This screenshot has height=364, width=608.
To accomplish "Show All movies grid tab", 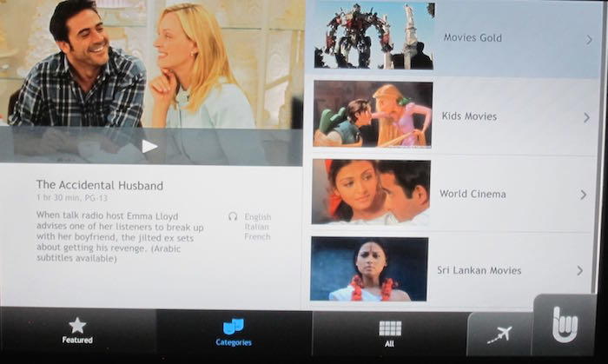I will click(x=390, y=334).
